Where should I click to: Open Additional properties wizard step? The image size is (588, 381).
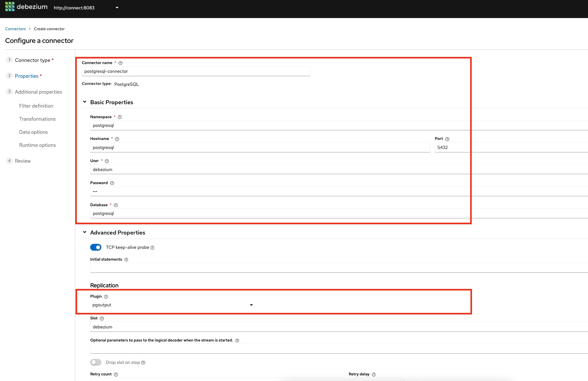click(38, 92)
